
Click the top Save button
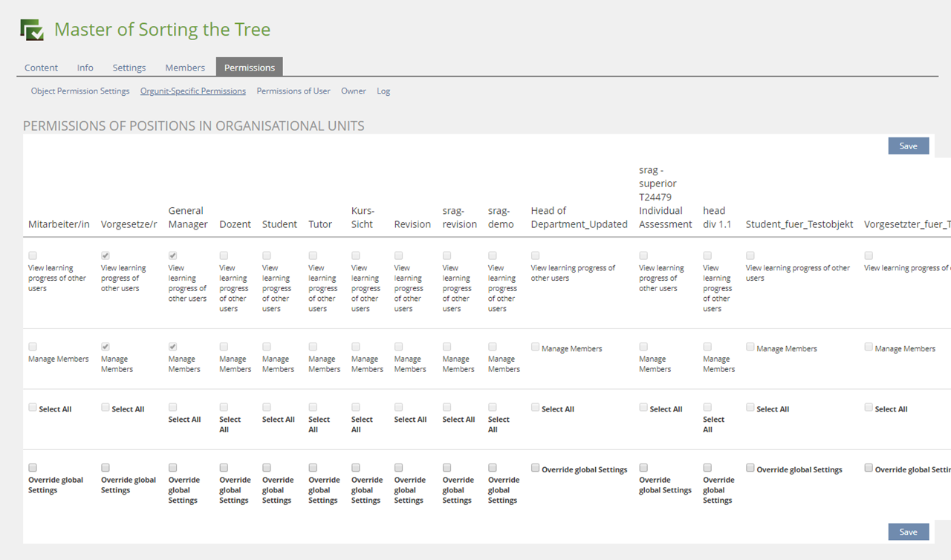pyautogui.click(x=908, y=146)
